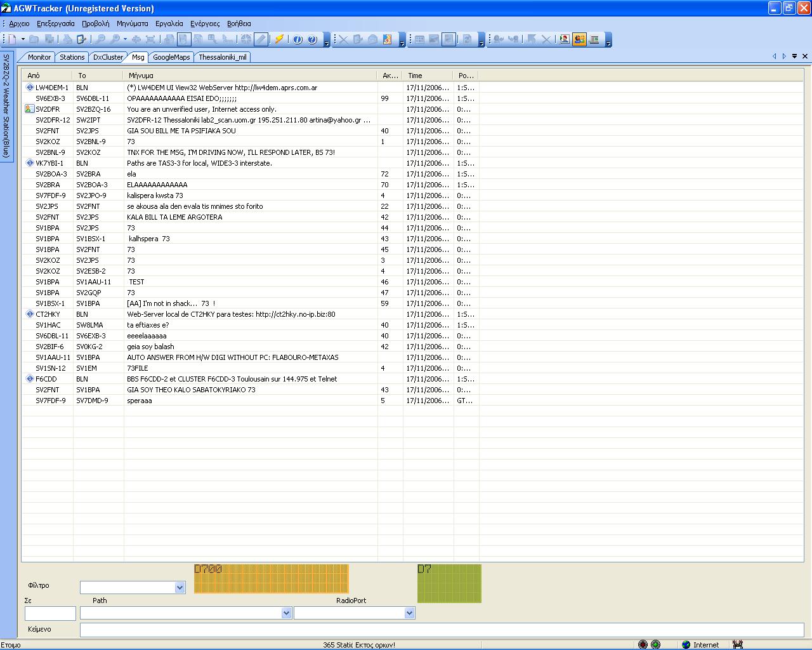Click the Time column header

tap(428, 76)
